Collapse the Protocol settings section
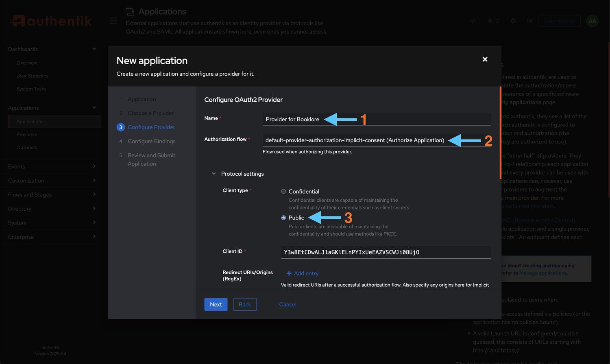Screen dimensions: 610x364 click(214, 173)
